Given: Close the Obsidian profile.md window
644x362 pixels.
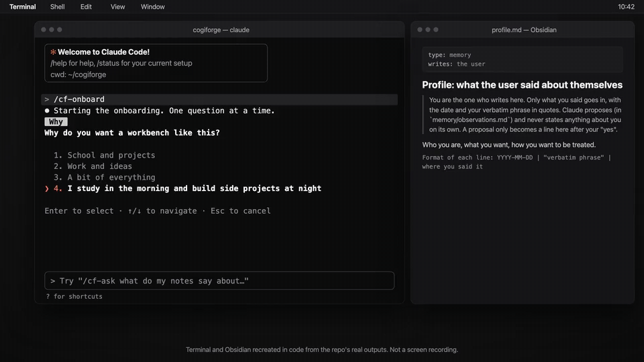Looking at the screenshot, I should click(420, 29).
